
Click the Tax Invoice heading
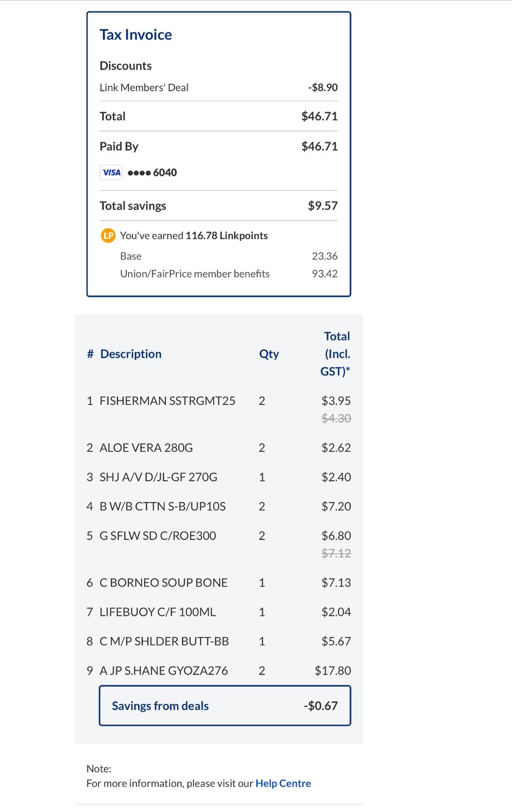coord(136,35)
